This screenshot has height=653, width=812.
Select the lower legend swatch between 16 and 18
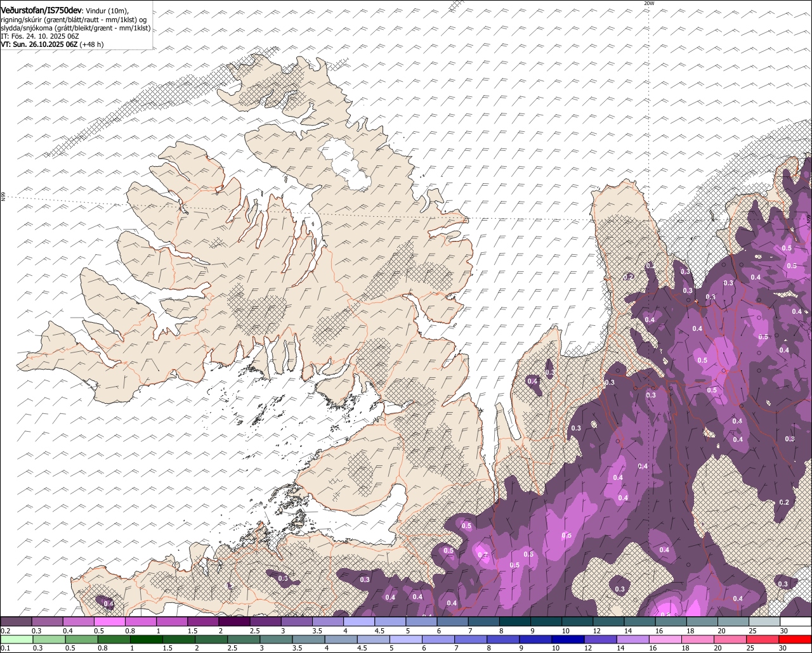(x=665, y=640)
